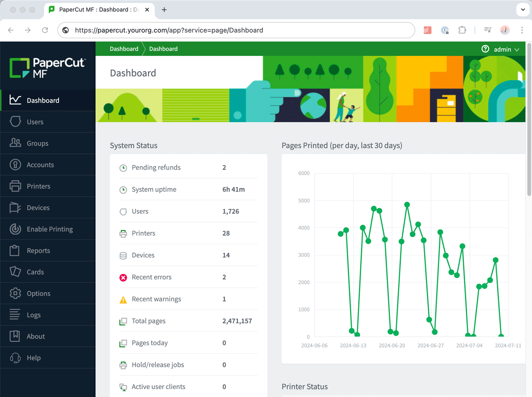Image resolution: width=532 pixels, height=397 pixels.
Task: Click the site information icon in address bar
Action: pos(66,30)
